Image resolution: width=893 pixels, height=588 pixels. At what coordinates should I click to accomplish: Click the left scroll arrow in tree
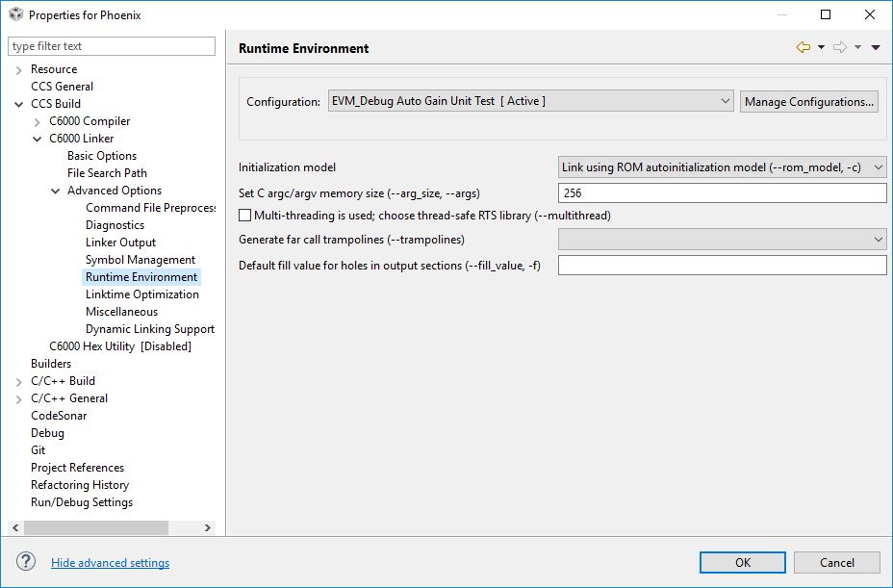(15, 527)
